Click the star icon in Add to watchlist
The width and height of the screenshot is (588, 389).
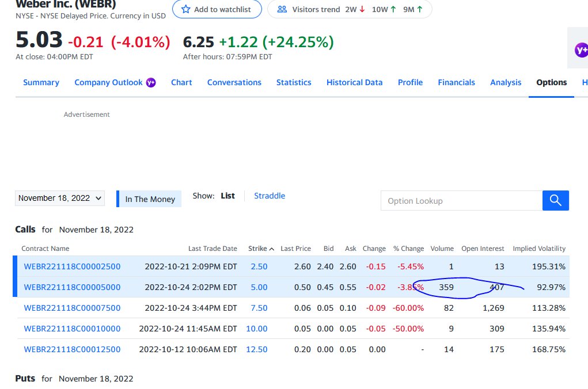[x=185, y=9]
